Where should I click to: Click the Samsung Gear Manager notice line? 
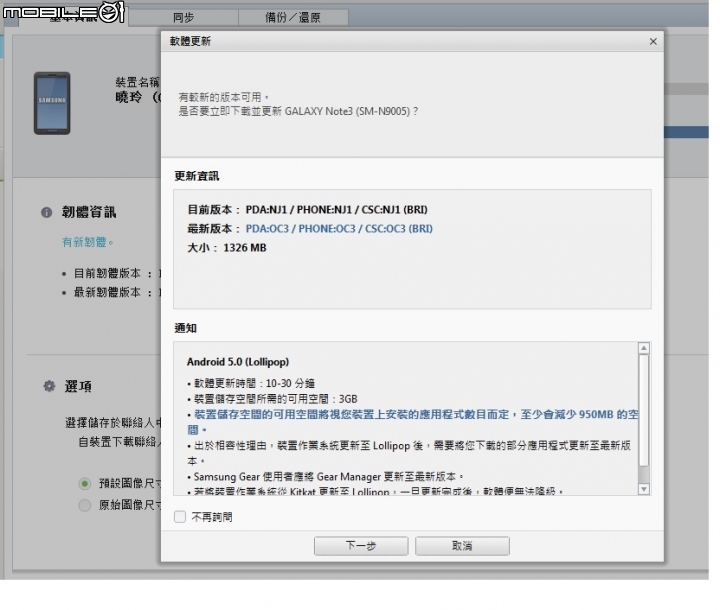(x=326, y=476)
